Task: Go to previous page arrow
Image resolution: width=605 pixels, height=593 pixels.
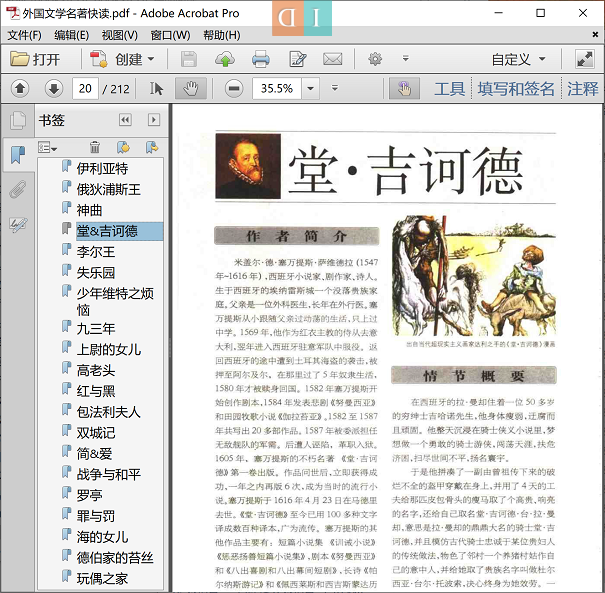Action: click(20, 88)
